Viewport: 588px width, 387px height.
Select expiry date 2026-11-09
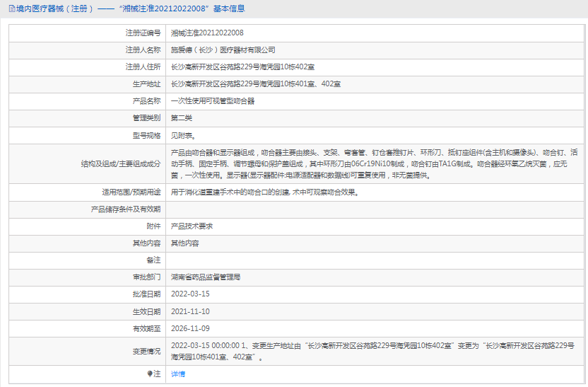click(x=190, y=328)
